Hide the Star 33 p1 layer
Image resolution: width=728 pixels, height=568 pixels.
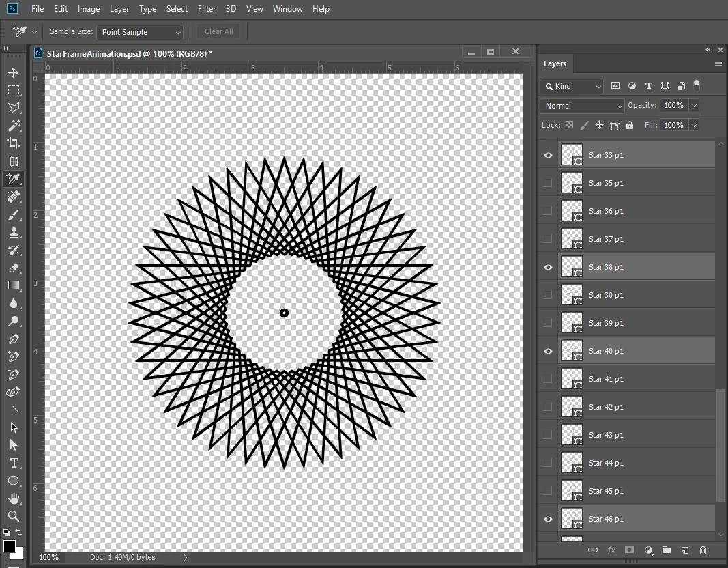coord(548,155)
